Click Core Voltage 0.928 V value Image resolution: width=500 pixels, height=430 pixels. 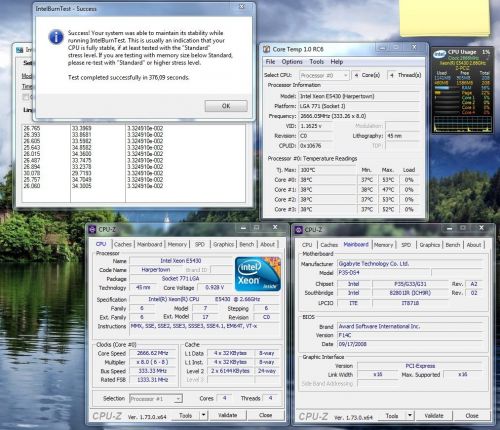coord(215,287)
